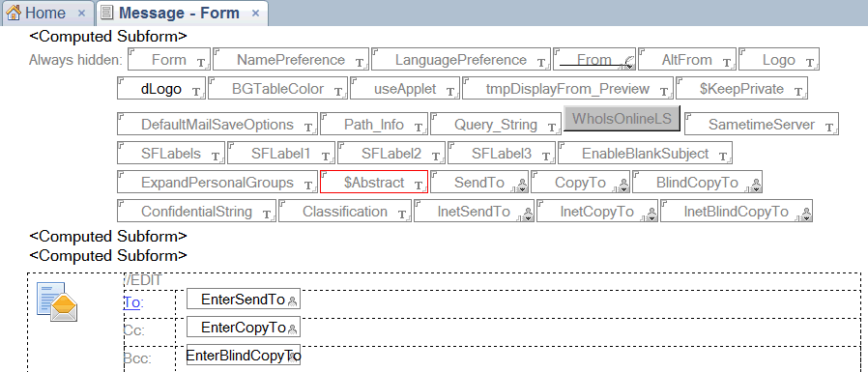Close the Home tab
The width and height of the screenshot is (868, 372).
[x=81, y=13]
